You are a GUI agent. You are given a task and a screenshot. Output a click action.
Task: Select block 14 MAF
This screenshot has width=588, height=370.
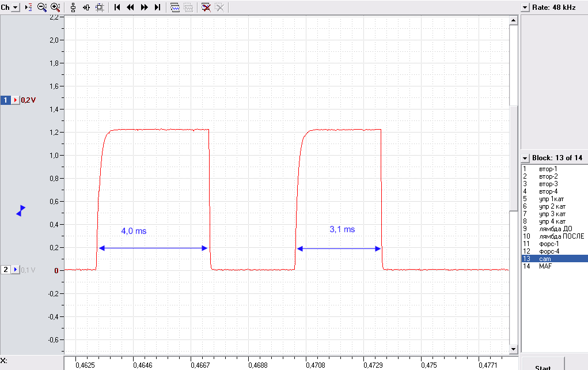555,266
